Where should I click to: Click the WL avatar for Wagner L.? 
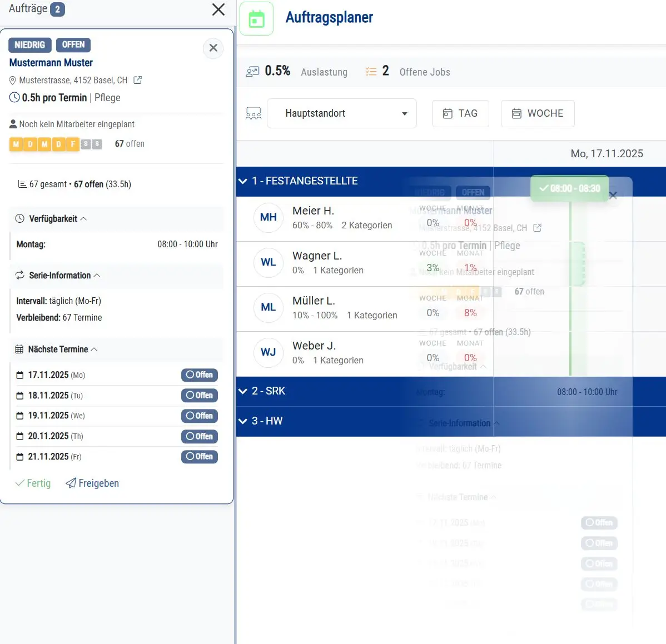(268, 262)
